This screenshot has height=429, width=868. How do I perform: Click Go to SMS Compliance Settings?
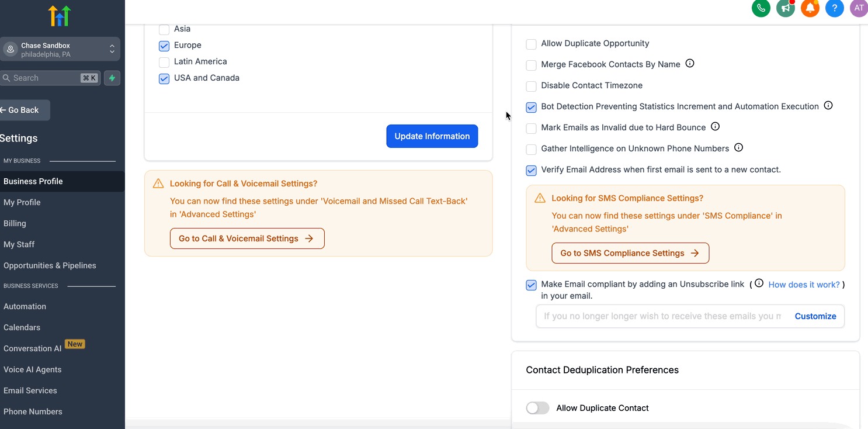[630, 253]
